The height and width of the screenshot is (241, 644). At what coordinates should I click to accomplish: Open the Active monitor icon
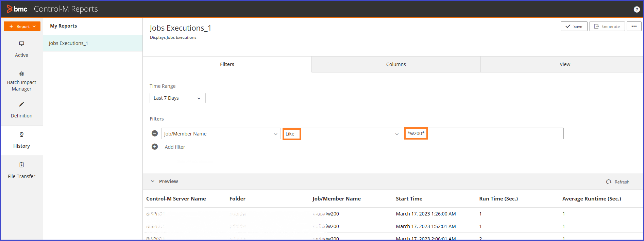[x=21, y=44]
